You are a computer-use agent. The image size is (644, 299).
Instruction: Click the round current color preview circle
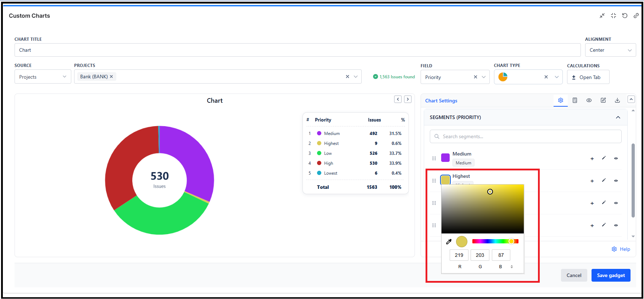point(461,242)
